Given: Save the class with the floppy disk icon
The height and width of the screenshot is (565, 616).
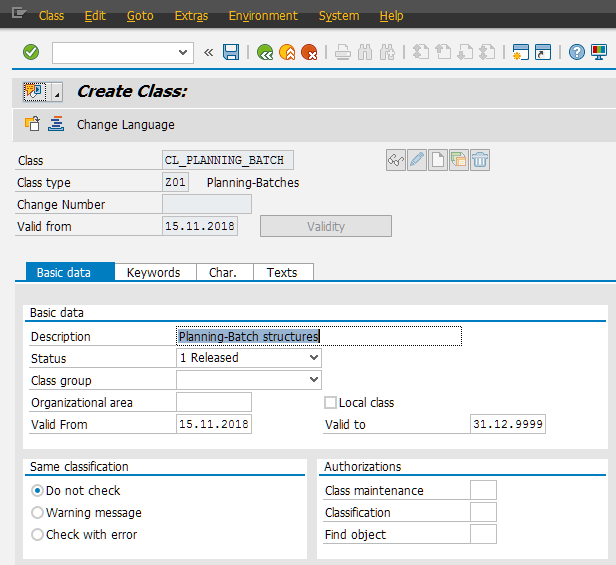Looking at the screenshot, I should 231,52.
